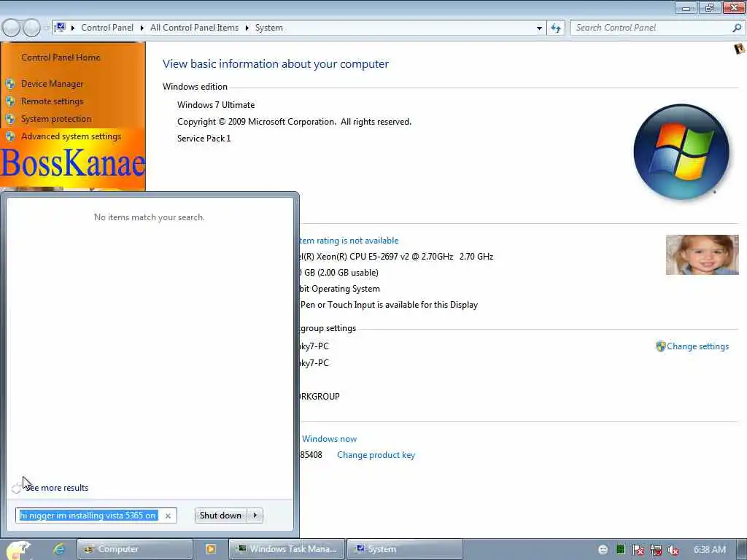The height and width of the screenshot is (560, 747).
Task: Switch to the Computer taskbar window
Action: [x=135, y=549]
